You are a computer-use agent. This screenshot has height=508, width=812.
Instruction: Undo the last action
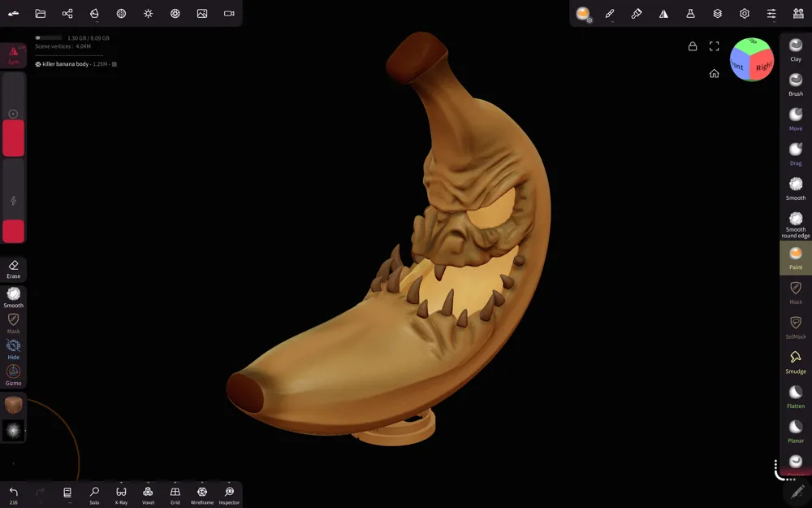pyautogui.click(x=14, y=495)
